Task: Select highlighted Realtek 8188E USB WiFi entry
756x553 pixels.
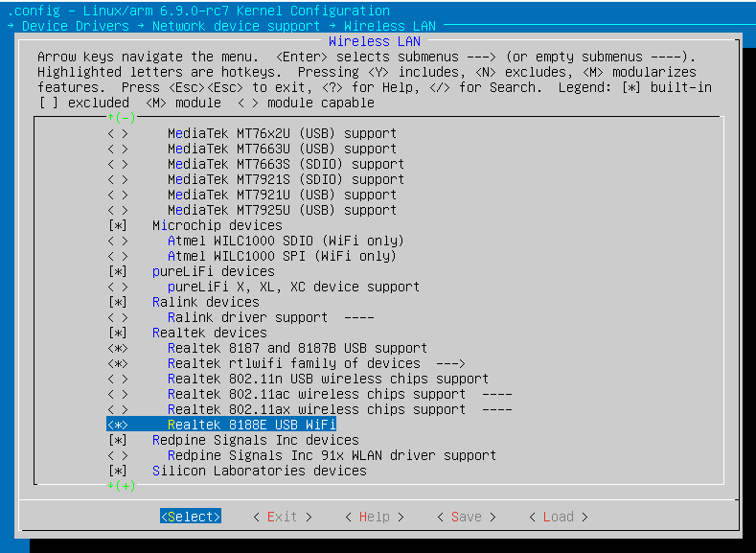Action: pyautogui.click(x=221, y=425)
